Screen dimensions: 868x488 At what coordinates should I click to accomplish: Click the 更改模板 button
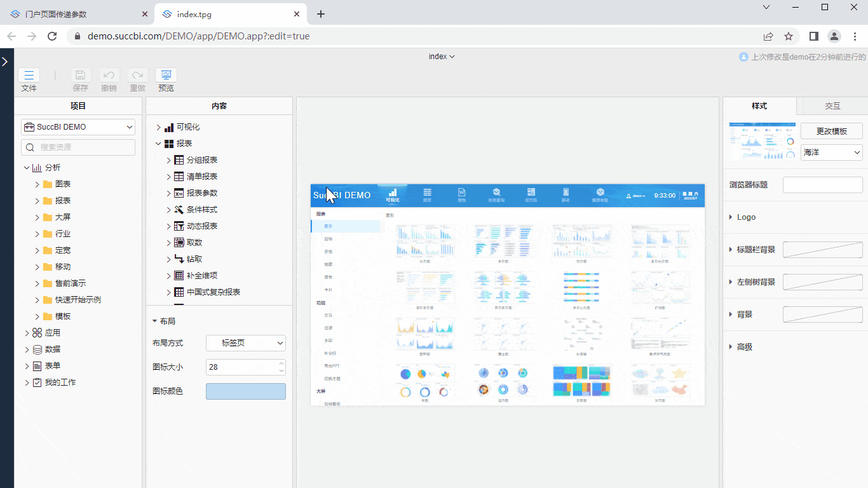tap(831, 131)
